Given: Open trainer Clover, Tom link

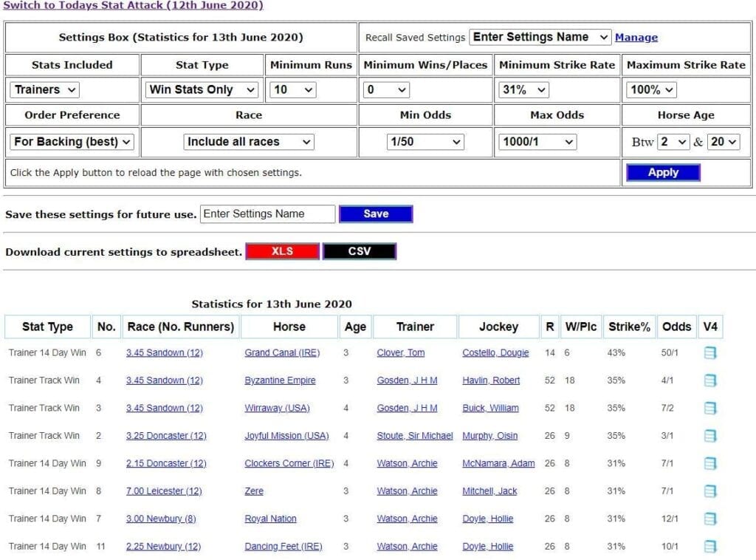Looking at the screenshot, I should coord(401,352).
